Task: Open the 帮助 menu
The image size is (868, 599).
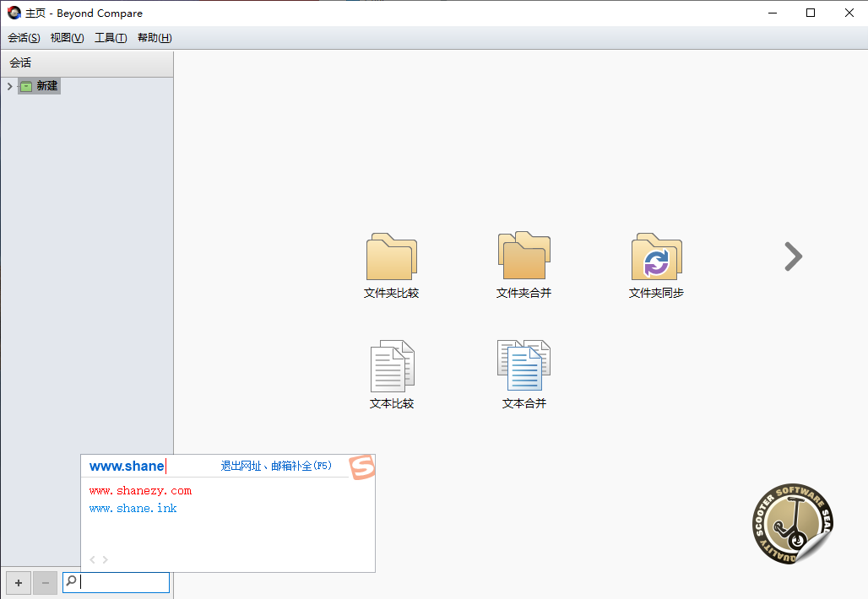Action: tap(153, 37)
